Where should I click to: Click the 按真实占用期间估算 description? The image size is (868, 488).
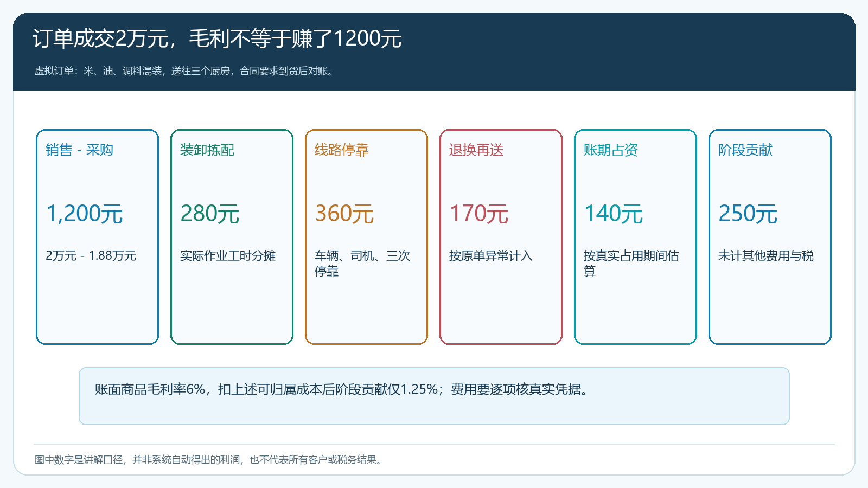[x=631, y=264]
